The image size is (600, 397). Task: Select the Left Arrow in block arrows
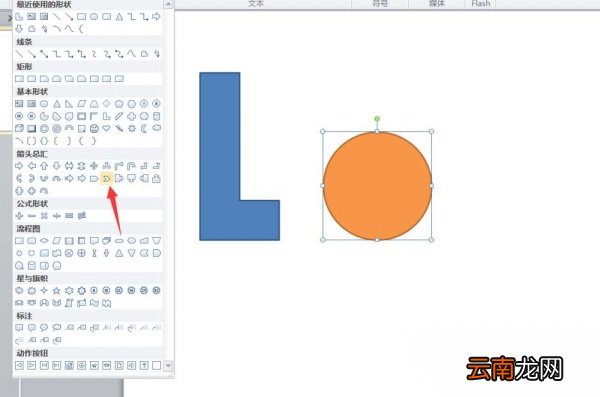[32, 166]
